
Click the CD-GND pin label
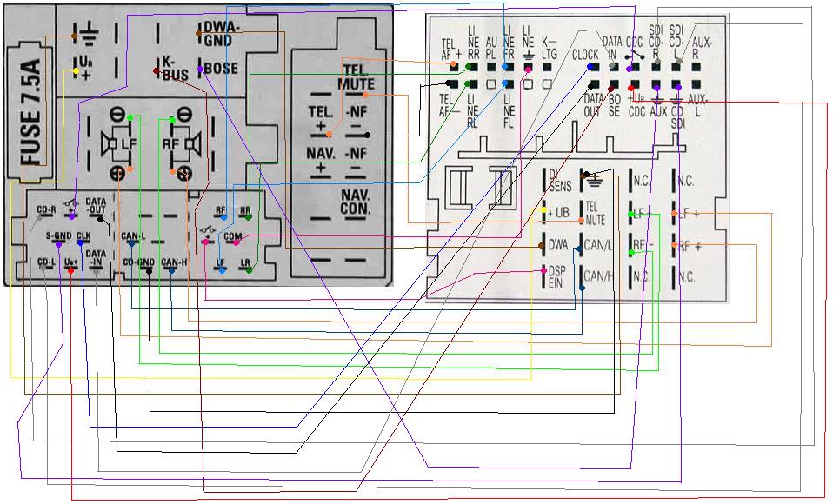(139, 262)
